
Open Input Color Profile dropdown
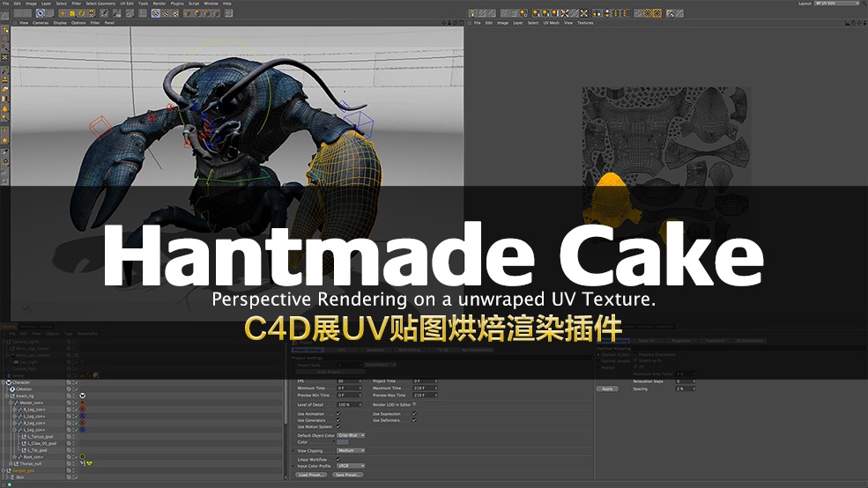(x=351, y=466)
